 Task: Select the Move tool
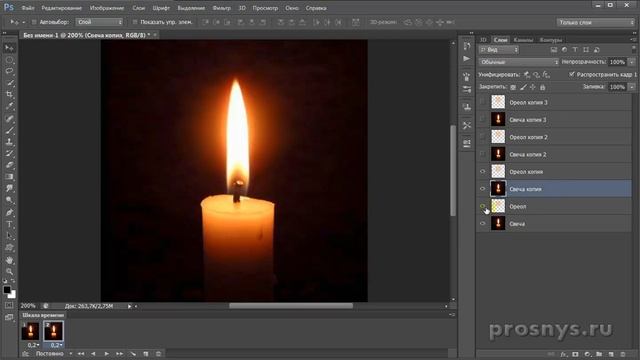pos(9,48)
